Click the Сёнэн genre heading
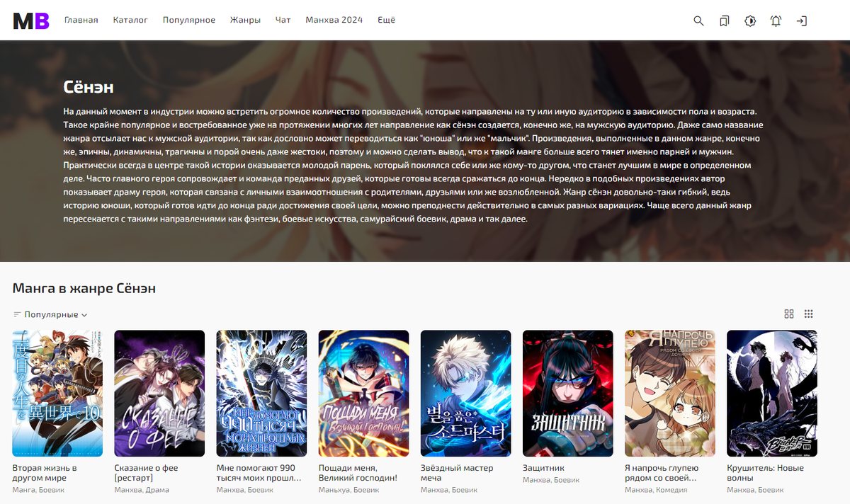Viewport: 850px width, 504px height. click(89, 87)
